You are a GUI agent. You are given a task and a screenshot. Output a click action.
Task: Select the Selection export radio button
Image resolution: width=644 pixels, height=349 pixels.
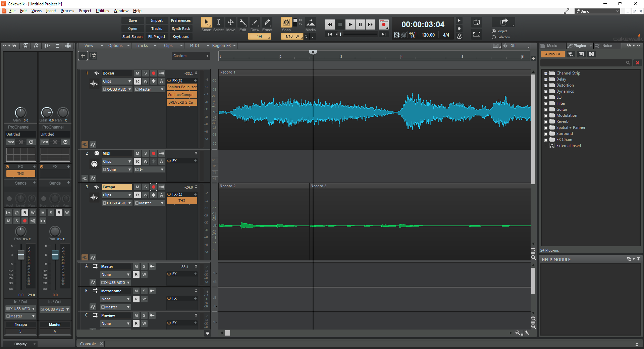(x=494, y=37)
